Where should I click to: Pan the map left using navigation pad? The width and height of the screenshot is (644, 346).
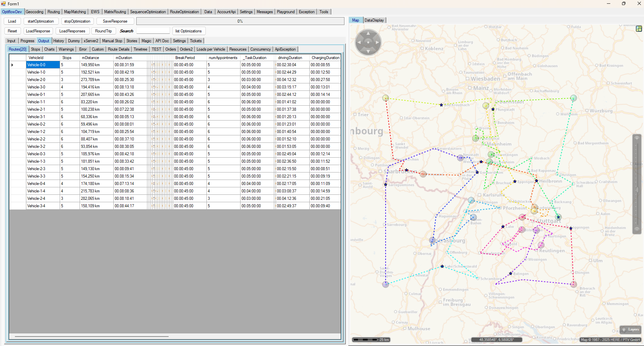point(359,43)
